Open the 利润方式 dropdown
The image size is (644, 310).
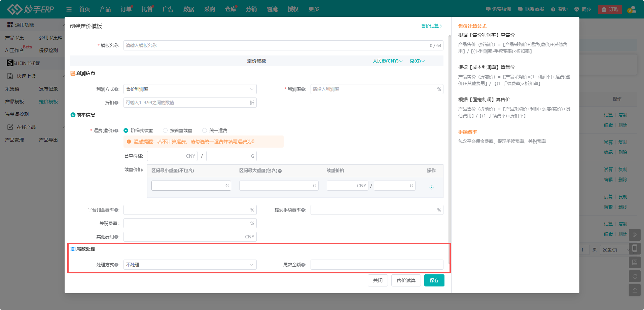coord(190,89)
